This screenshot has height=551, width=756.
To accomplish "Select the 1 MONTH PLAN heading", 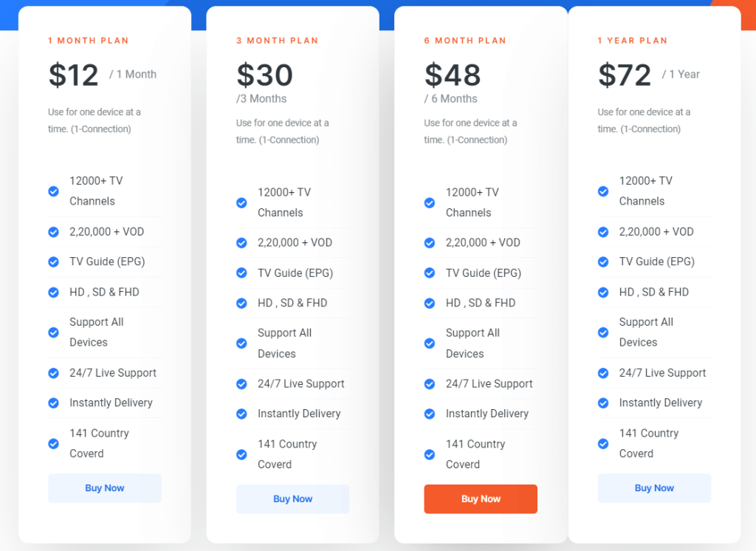I will pos(89,41).
